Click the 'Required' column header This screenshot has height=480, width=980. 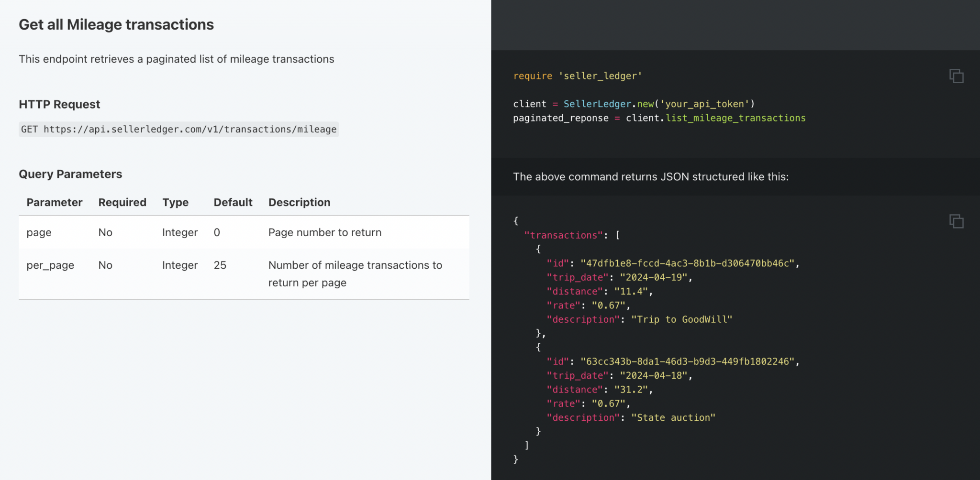click(x=122, y=202)
